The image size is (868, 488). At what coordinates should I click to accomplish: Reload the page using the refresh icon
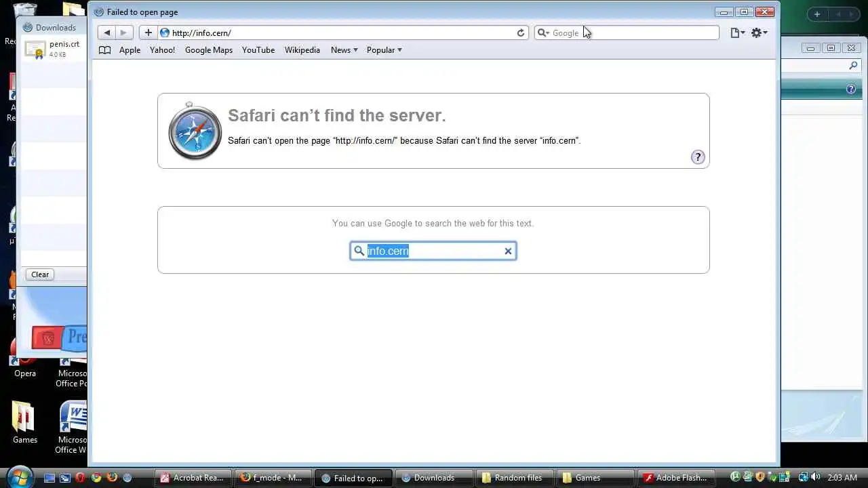tap(521, 33)
